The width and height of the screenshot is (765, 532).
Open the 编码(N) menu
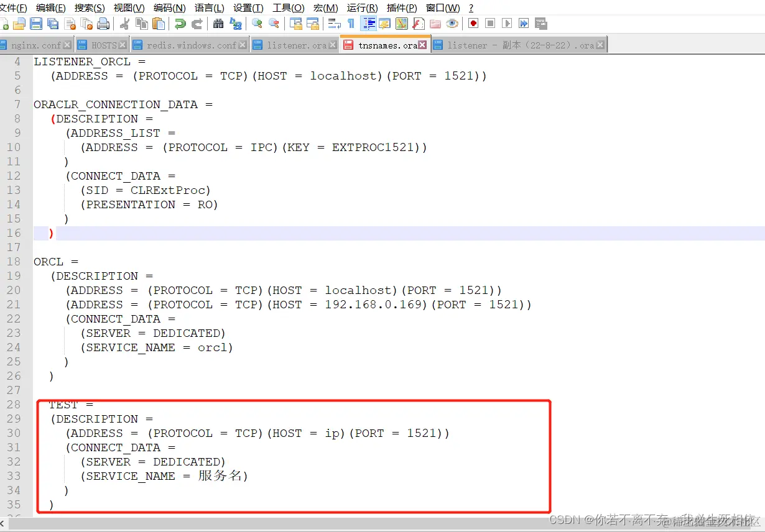coord(169,7)
